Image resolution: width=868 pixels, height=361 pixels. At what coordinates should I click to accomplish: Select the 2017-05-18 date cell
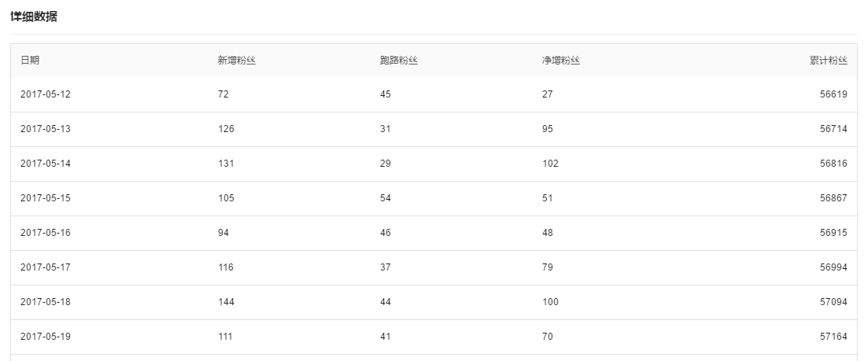click(x=46, y=302)
